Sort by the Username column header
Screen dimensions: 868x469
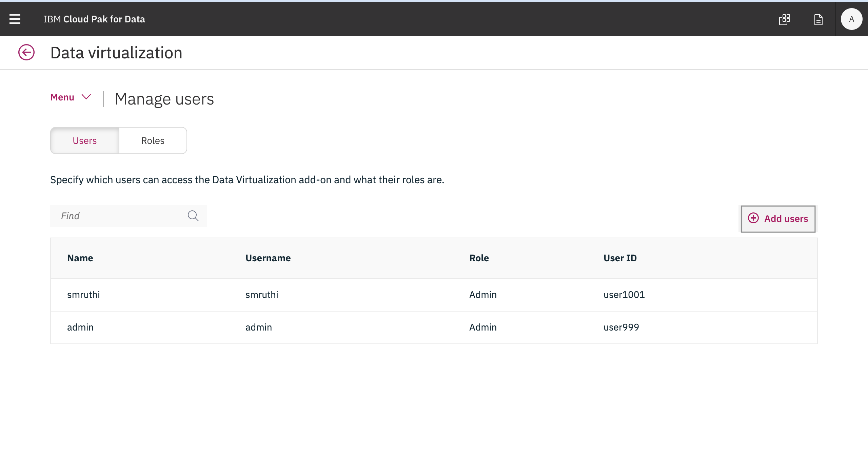point(268,258)
